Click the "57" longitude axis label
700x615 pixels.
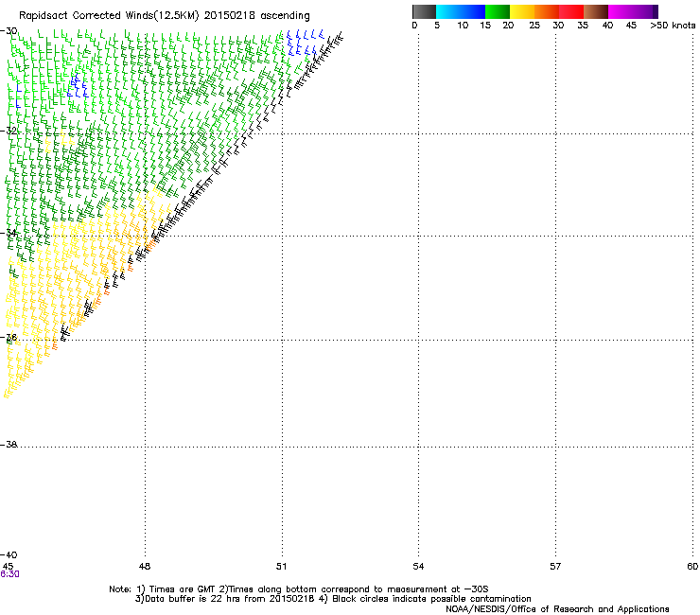(555, 567)
